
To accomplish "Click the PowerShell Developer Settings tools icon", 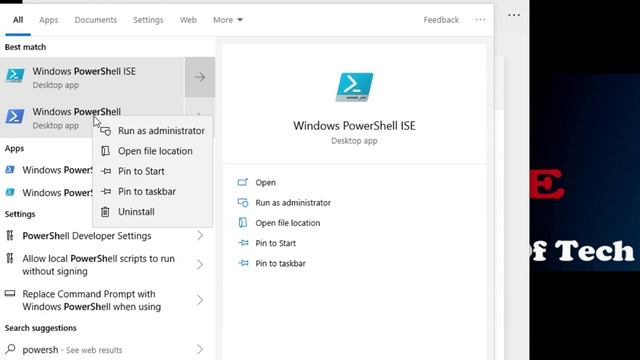I will pos(10,236).
